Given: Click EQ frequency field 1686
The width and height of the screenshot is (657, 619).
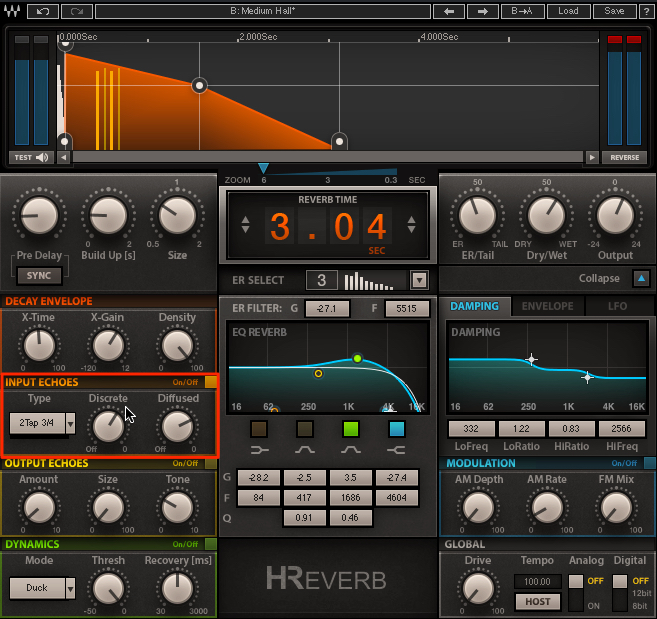Looking at the screenshot, I should (351, 497).
